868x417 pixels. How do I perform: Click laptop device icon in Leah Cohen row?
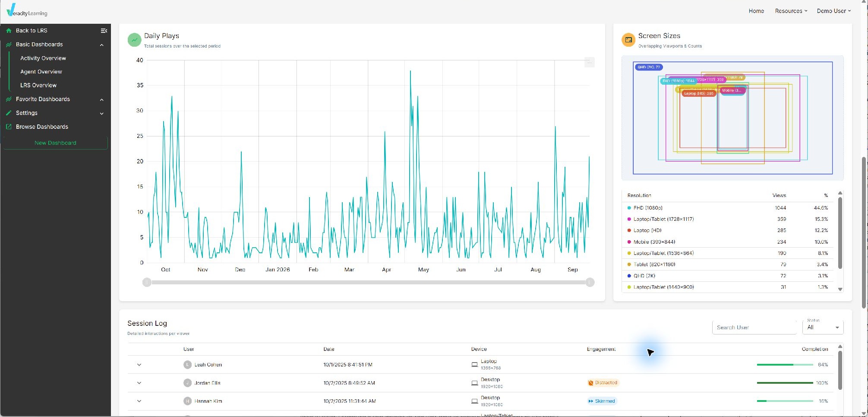coord(474,365)
